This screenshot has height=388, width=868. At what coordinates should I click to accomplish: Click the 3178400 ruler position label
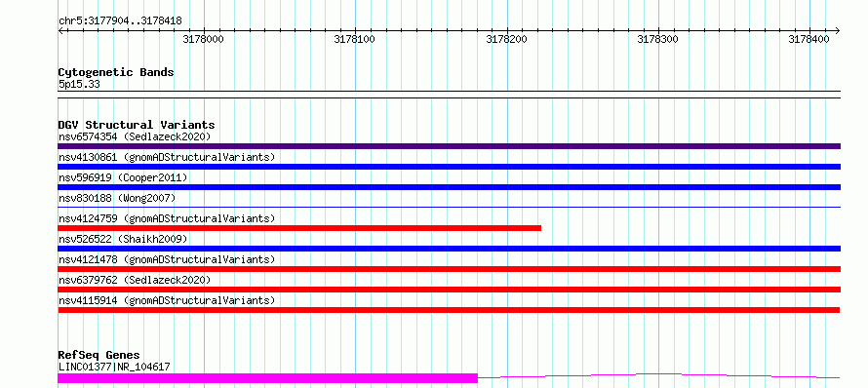(809, 40)
